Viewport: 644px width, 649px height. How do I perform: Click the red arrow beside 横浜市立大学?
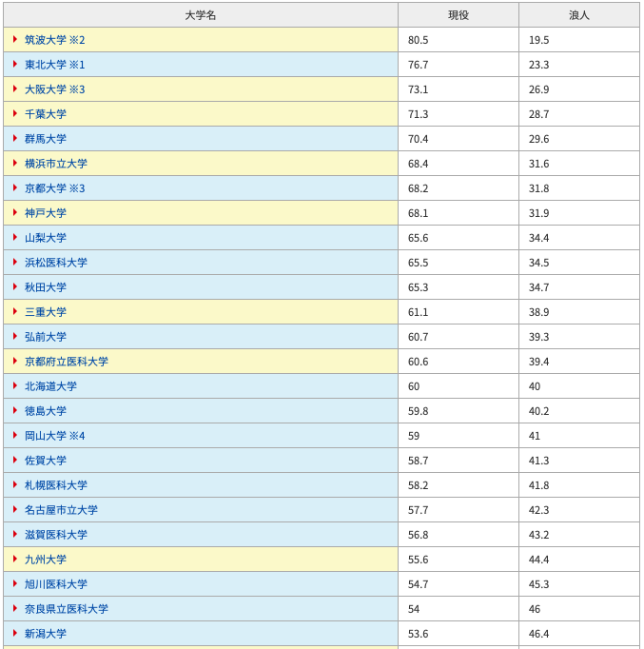point(15,163)
